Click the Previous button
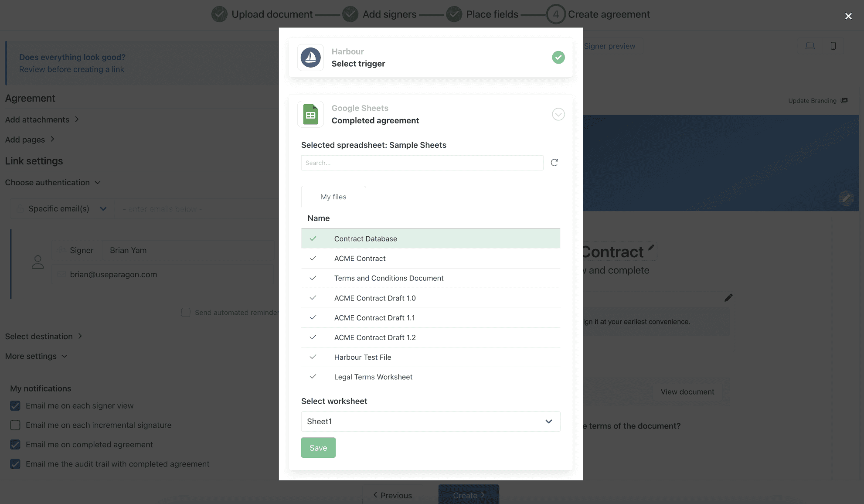Viewport: 864px width, 504px height. 392,495
